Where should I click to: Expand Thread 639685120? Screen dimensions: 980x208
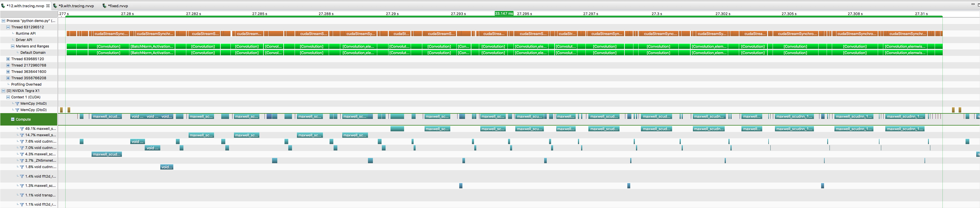tap(8, 59)
